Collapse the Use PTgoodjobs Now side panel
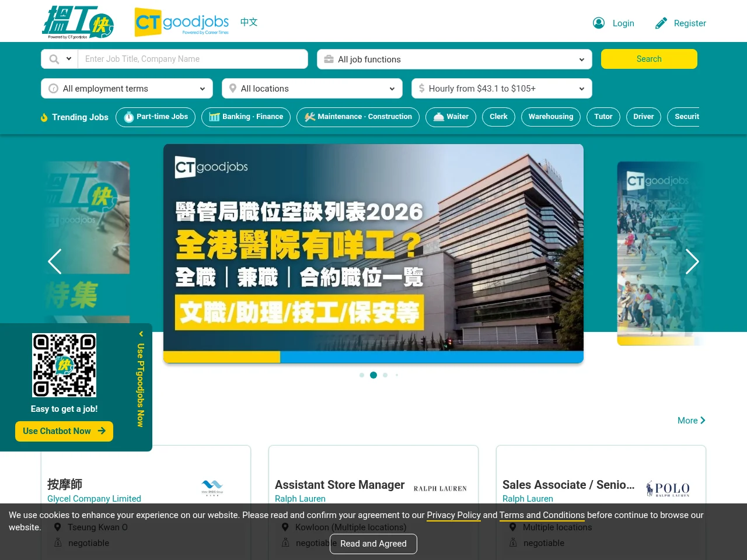The width and height of the screenshot is (747, 560). 141,334
